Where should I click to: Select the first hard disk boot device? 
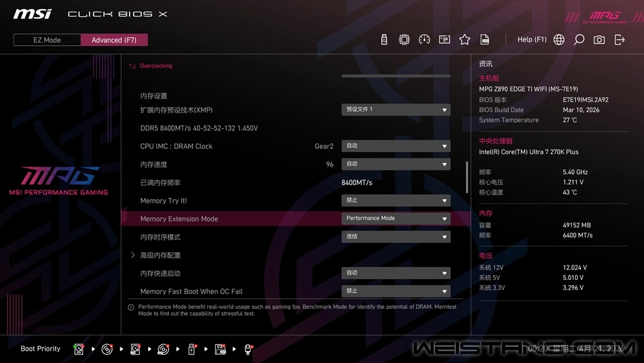tap(79, 349)
